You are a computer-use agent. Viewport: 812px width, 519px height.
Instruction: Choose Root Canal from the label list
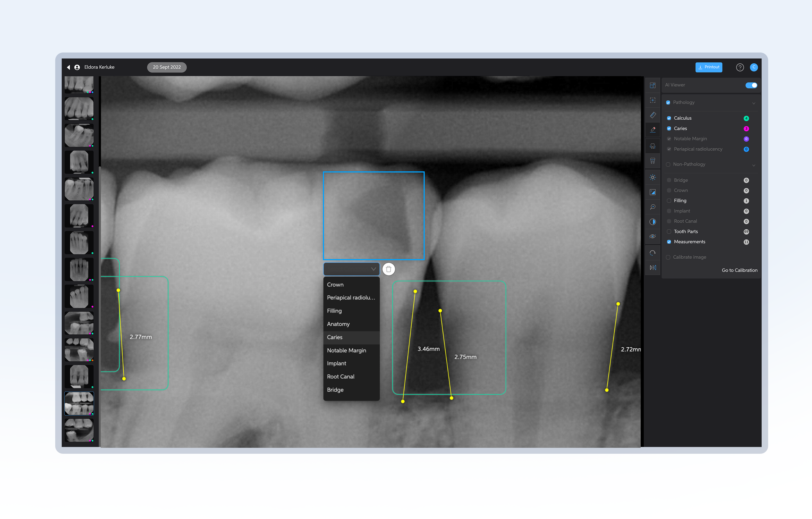340,376
